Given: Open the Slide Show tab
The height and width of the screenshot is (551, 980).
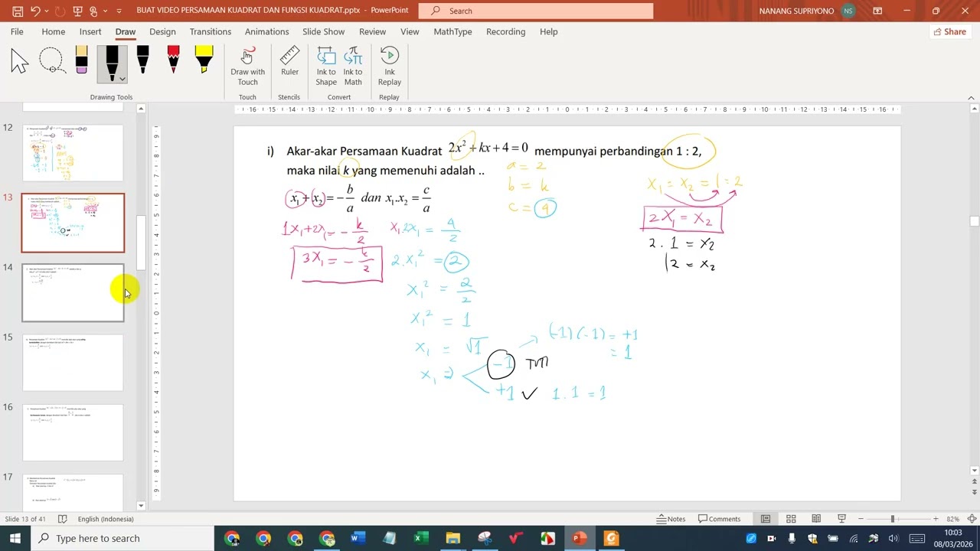Looking at the screenshot, I should [x=323, y=31].
